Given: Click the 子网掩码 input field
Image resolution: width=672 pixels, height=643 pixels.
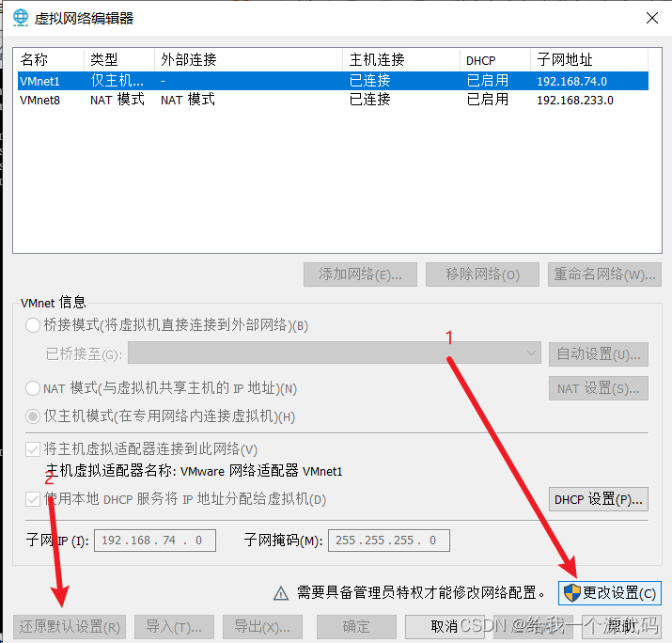Looking at the screenshot, I should pos(389,541).
